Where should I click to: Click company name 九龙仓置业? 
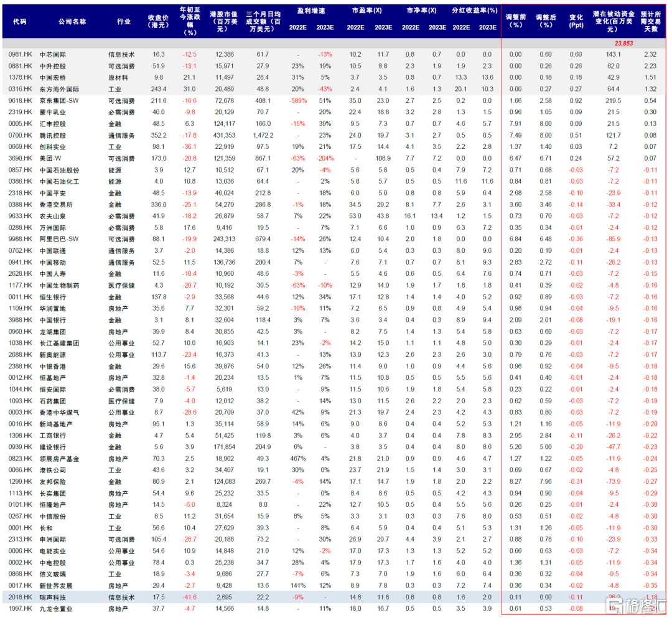[56, 609]
